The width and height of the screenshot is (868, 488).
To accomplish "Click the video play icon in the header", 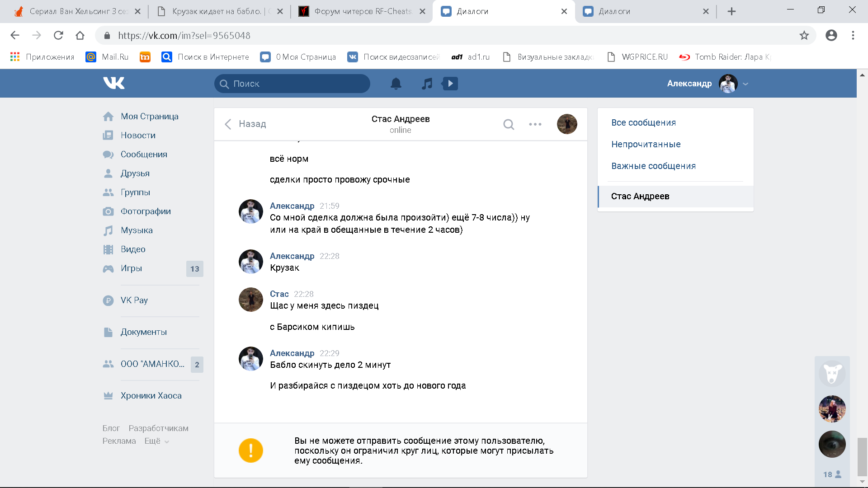I will click(x=450, y=84).
